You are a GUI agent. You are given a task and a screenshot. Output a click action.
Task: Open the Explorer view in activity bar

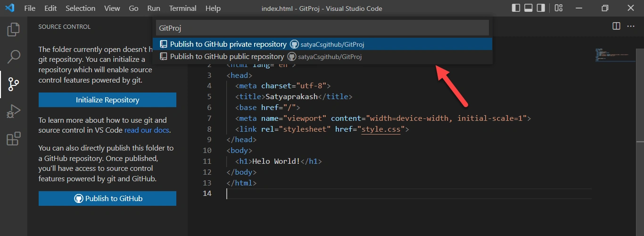(x=14, y=30)
